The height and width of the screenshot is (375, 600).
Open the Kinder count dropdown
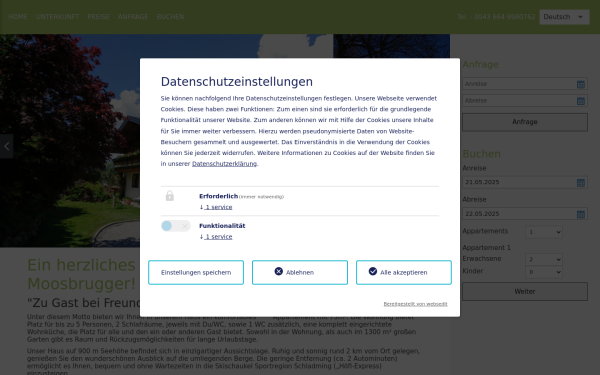(544, 272)
